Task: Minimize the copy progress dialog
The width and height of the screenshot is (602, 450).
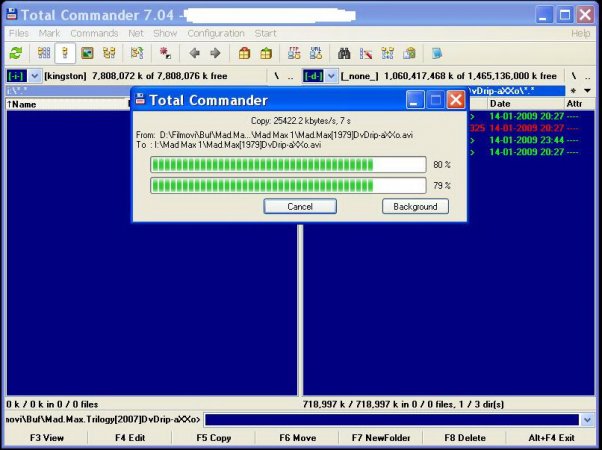Action: pyautogui.click(x=415, y=100)
